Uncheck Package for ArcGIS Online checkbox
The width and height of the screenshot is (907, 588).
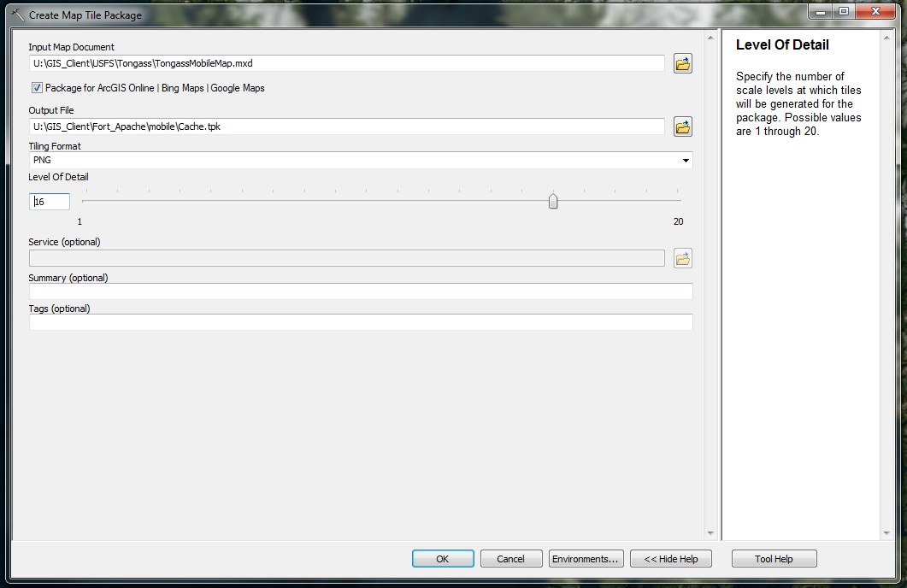click(37, 88)
